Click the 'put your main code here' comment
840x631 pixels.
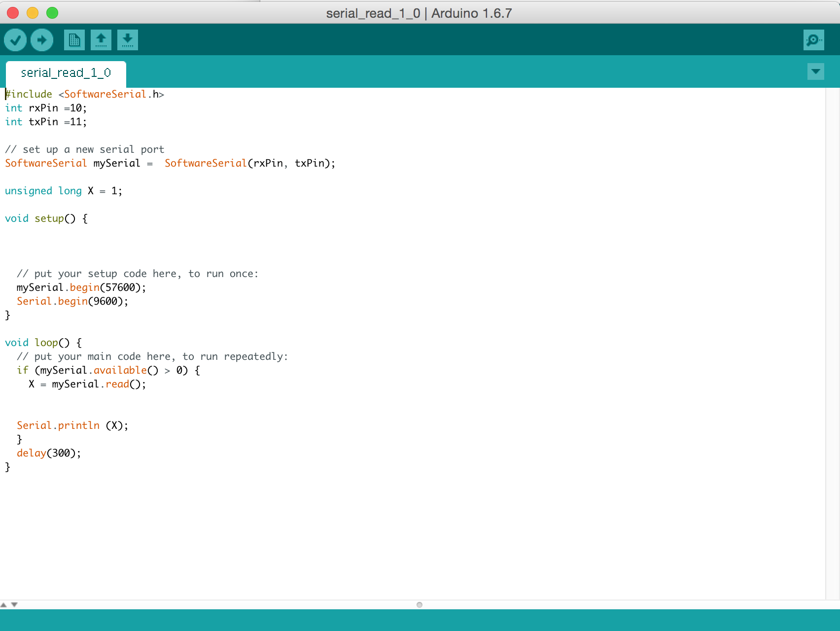(152, 356)
